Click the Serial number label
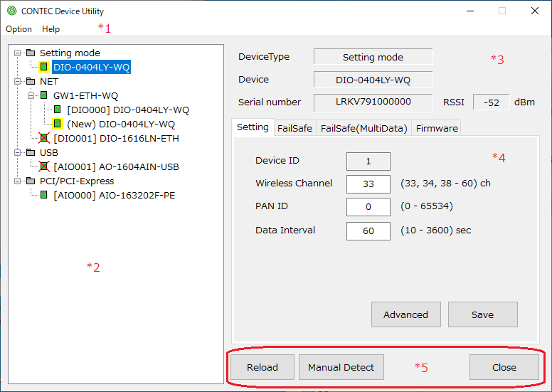Screen dimensions: 552x392 pos(270,102)
